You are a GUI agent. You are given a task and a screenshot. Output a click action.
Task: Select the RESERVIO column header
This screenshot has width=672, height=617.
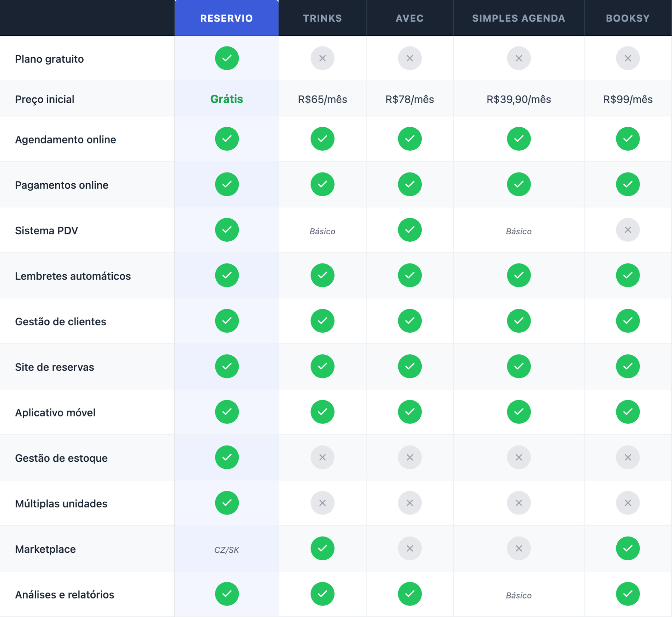click(226, 18)
